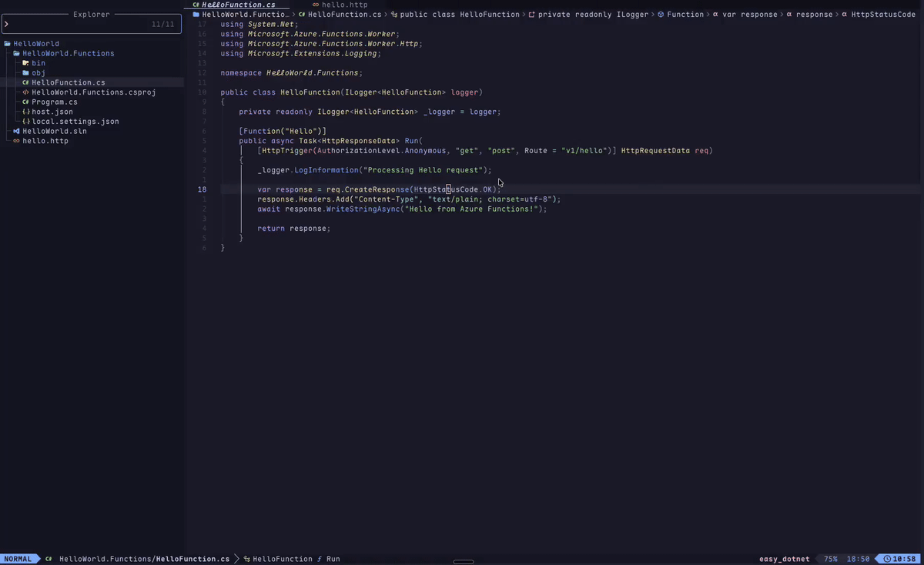Open the bin folder icon
Screen dimensions: 924x565
point(25,63)
